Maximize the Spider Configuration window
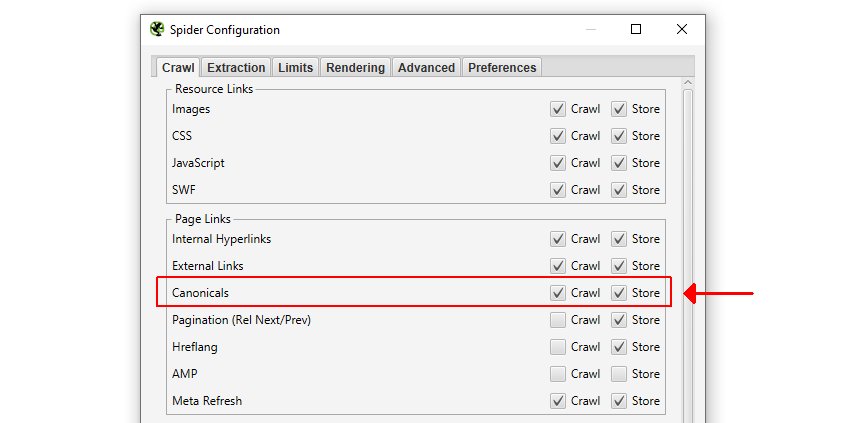The image size is (850, 423). (x=636, y=29)
